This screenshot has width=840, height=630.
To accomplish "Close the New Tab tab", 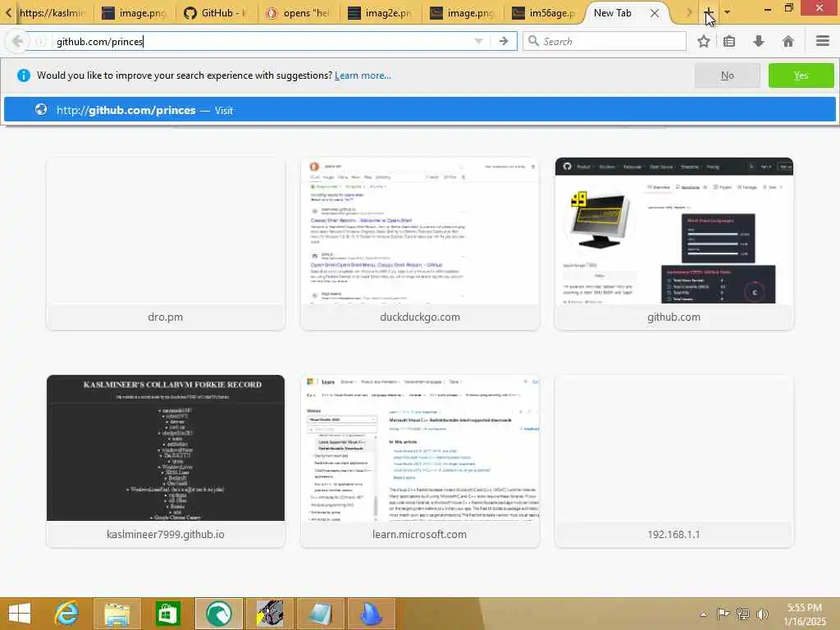I will coord(655,13).
